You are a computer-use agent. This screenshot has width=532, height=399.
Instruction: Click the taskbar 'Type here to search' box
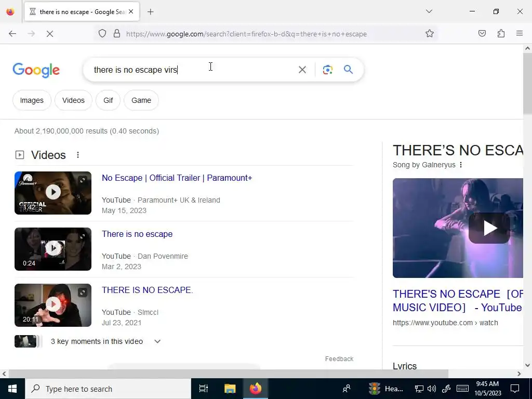pos(108,389)
